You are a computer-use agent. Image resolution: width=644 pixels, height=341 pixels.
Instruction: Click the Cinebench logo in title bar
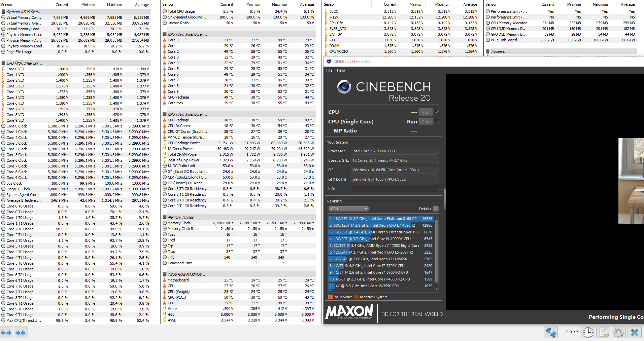328,62
